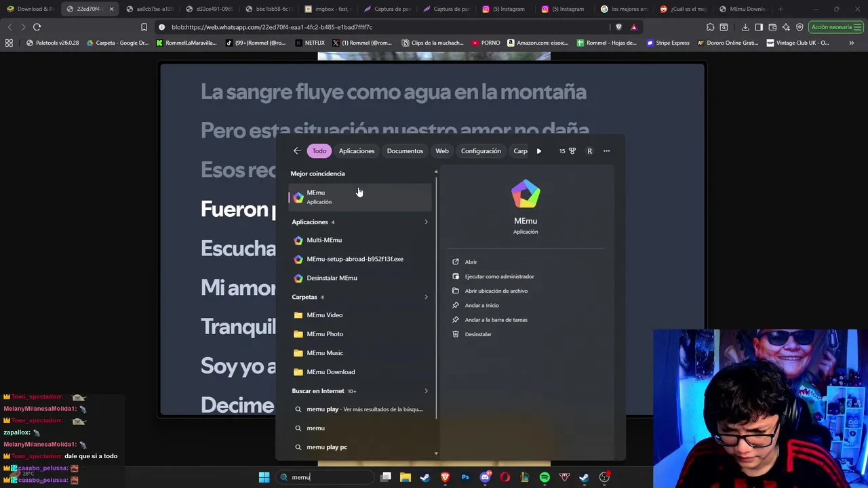Search web for memu play pc

359,447
